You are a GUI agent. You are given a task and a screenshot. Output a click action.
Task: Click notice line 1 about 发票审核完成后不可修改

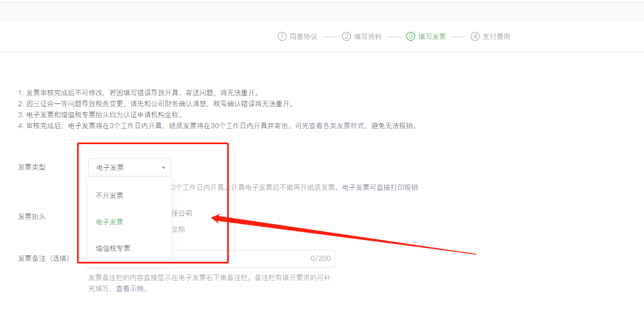click(x=139, y=92)
